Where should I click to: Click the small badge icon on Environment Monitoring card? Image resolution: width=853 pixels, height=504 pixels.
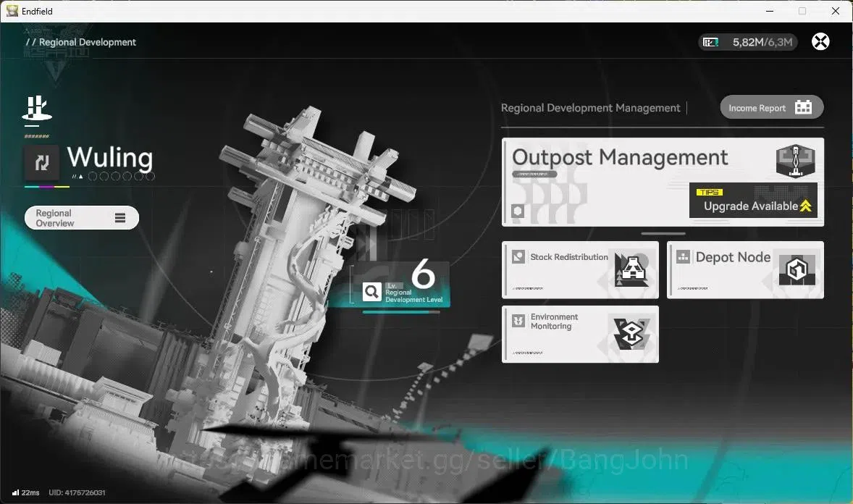pyautogui.click(x=518, y=321)
